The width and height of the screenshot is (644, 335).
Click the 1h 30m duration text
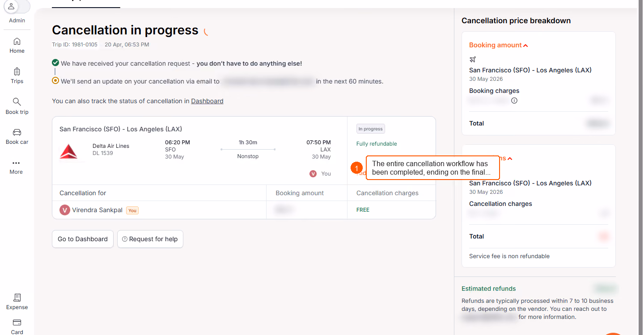click(248, 142)
